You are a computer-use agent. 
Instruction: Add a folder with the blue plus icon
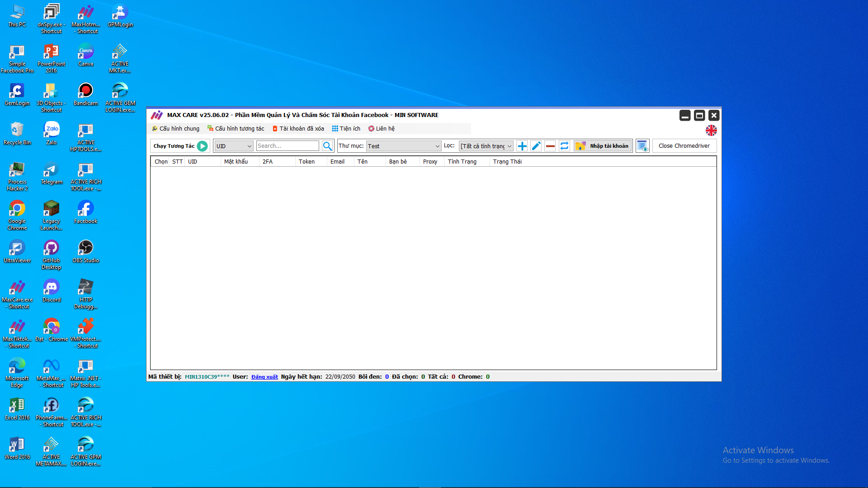522,146
